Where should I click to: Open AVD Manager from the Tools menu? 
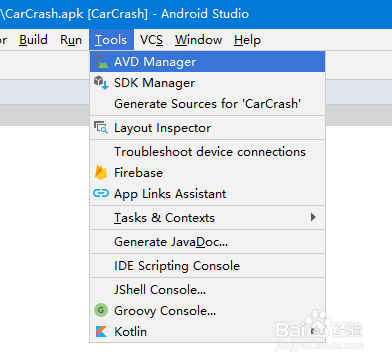pyautogui.click(x=207, y=62)
